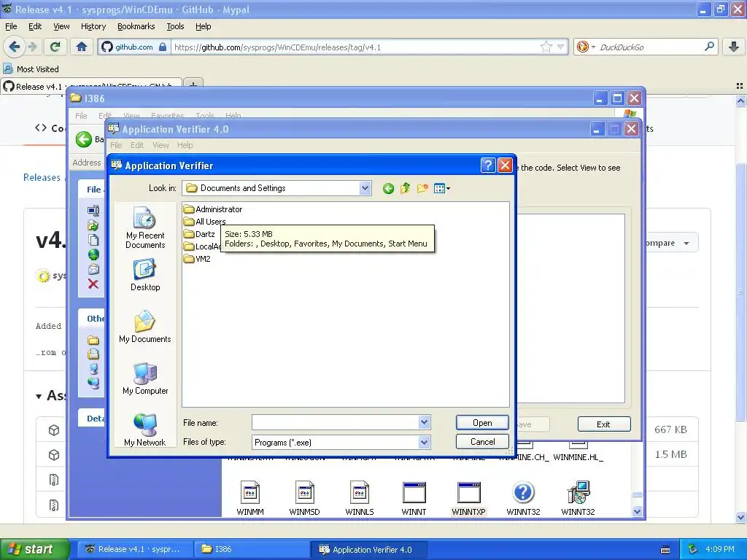Select WINNTXP file in I386 window
Viewport: 747px width, 560px height.
[469, 498]
